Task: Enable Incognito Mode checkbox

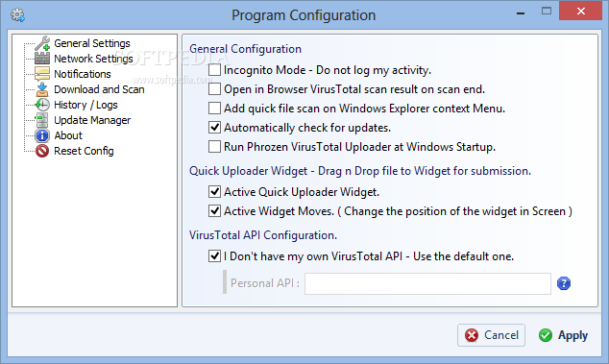Action: 214,70
